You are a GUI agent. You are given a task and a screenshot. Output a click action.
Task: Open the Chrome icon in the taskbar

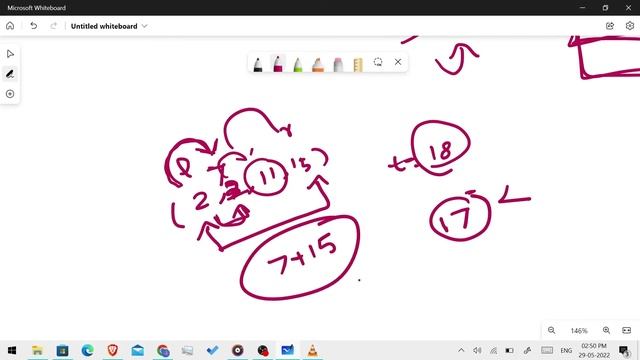coord(163,350)
